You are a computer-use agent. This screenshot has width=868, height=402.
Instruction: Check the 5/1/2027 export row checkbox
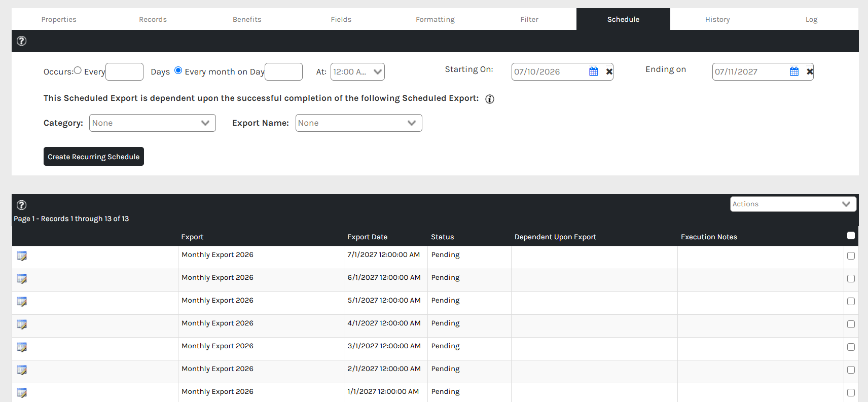(851, 302)
